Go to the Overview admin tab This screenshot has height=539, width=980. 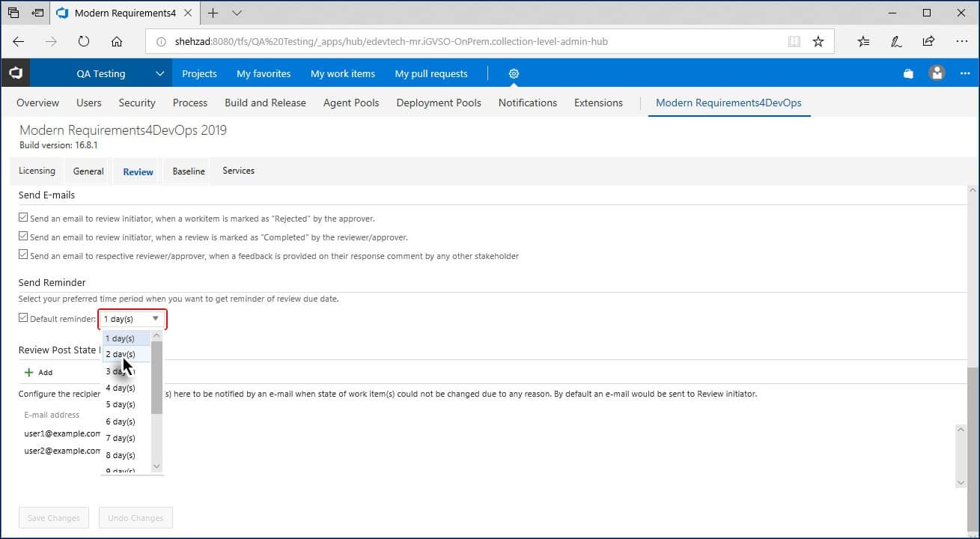click(37, 103)
